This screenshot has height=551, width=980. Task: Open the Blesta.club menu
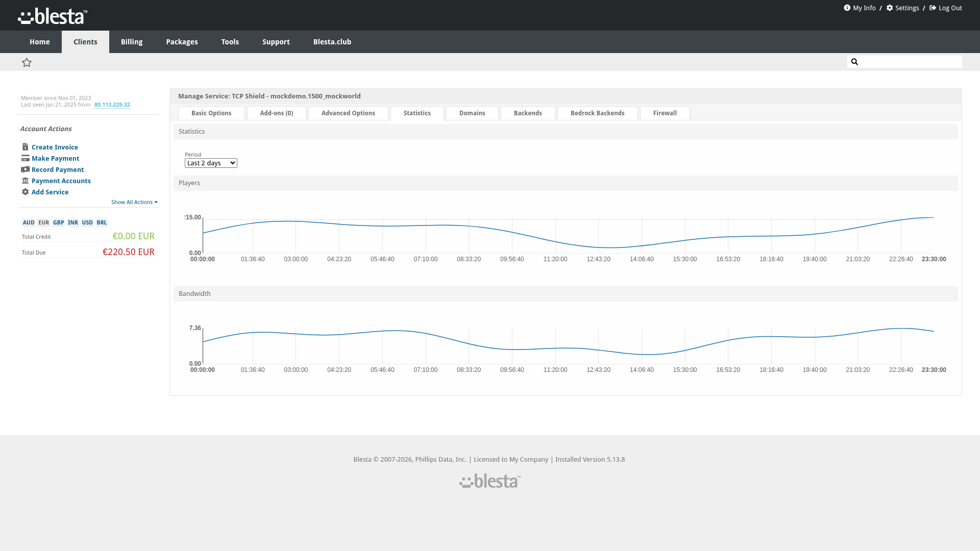[x=332, y=42]
